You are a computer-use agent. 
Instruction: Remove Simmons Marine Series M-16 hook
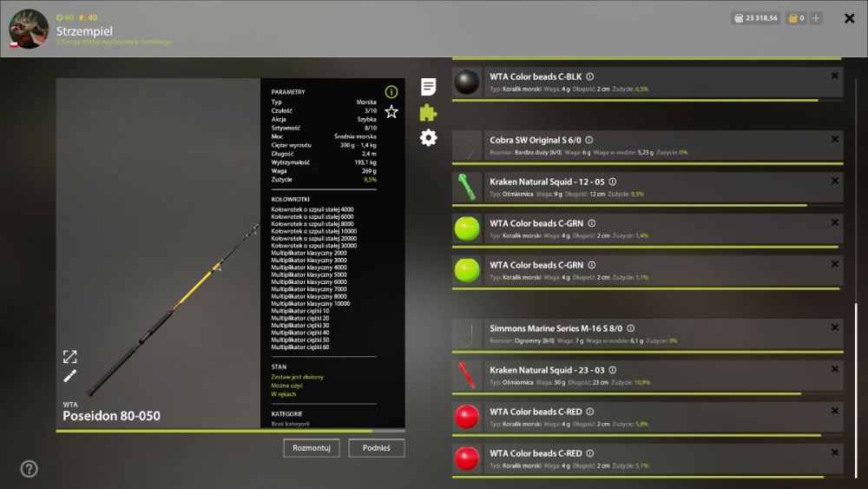[x=835, y=327]
